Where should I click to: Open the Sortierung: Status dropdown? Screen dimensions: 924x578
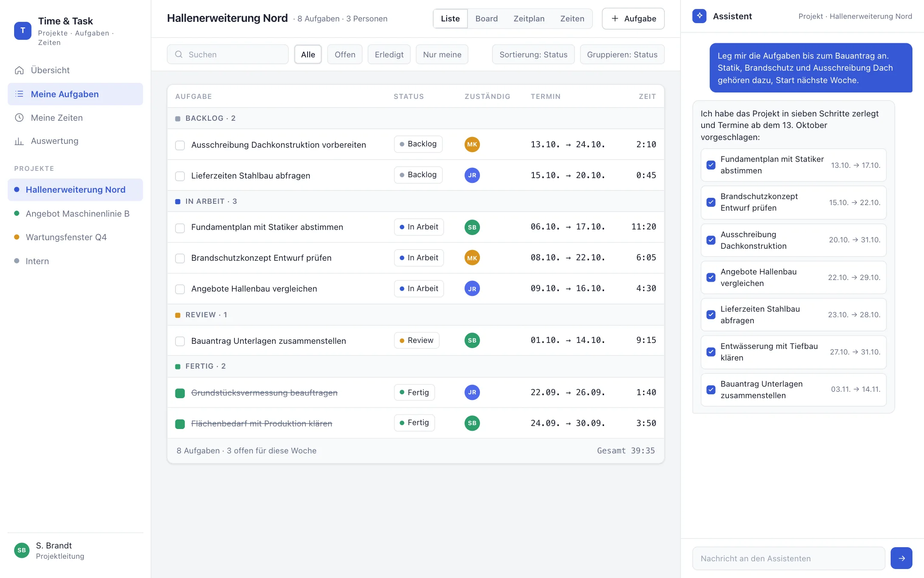pos(533,54)
